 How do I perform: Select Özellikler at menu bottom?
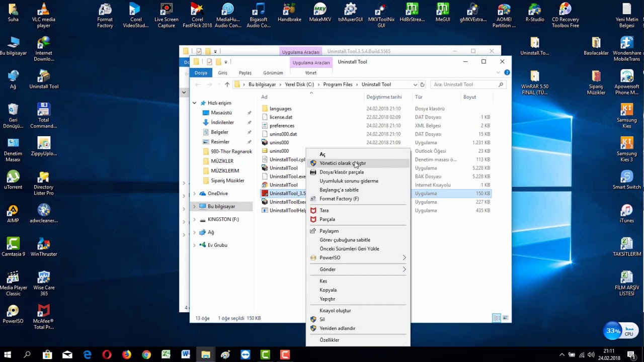358,340
